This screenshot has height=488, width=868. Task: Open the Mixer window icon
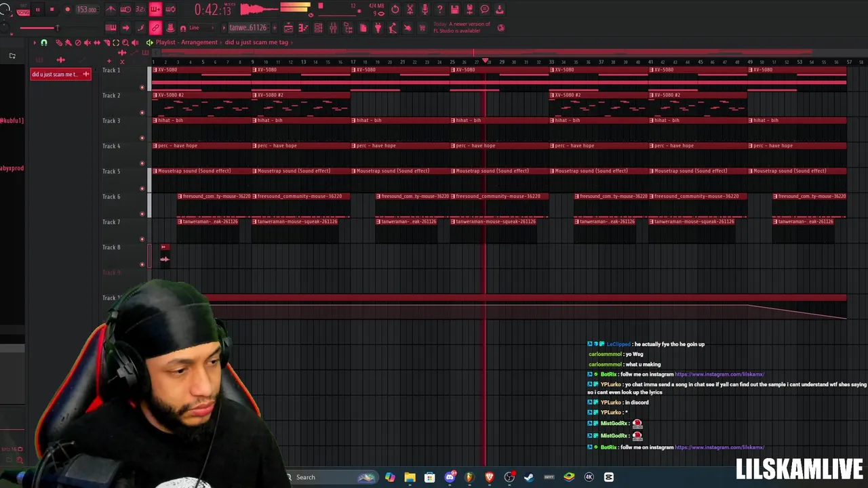333,28
